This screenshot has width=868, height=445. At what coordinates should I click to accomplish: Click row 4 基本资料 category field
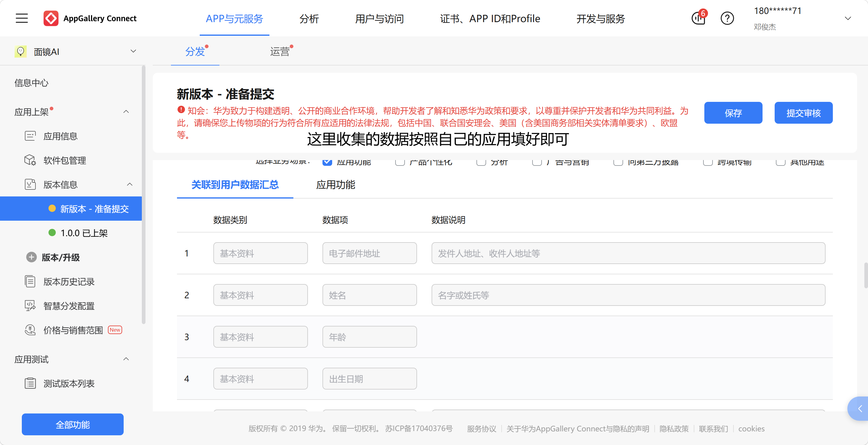coord(260,379)
